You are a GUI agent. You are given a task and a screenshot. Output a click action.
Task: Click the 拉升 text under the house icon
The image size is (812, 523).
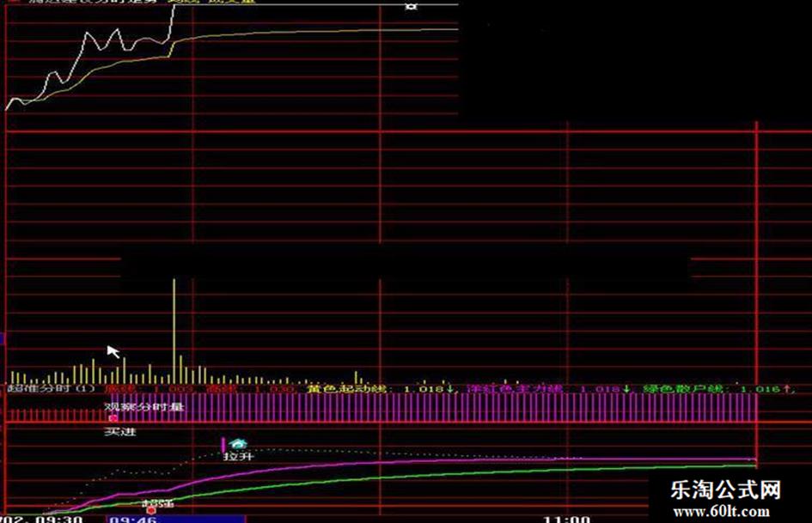click(239, 456)
